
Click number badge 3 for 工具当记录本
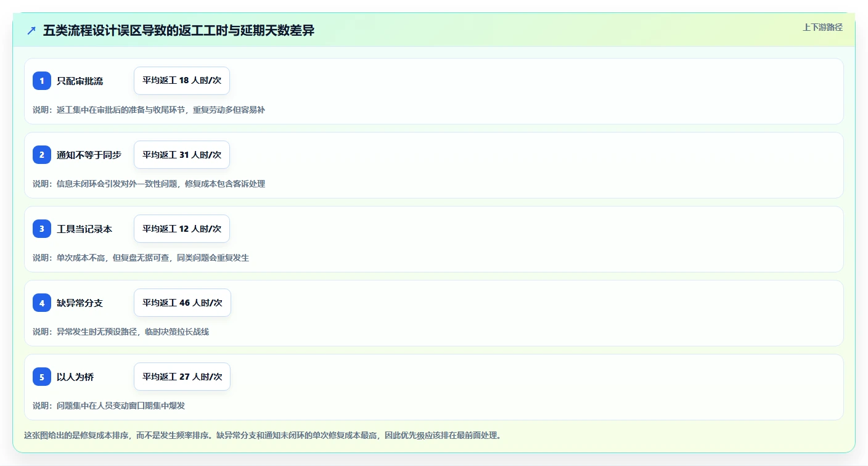tap(42, 229)
